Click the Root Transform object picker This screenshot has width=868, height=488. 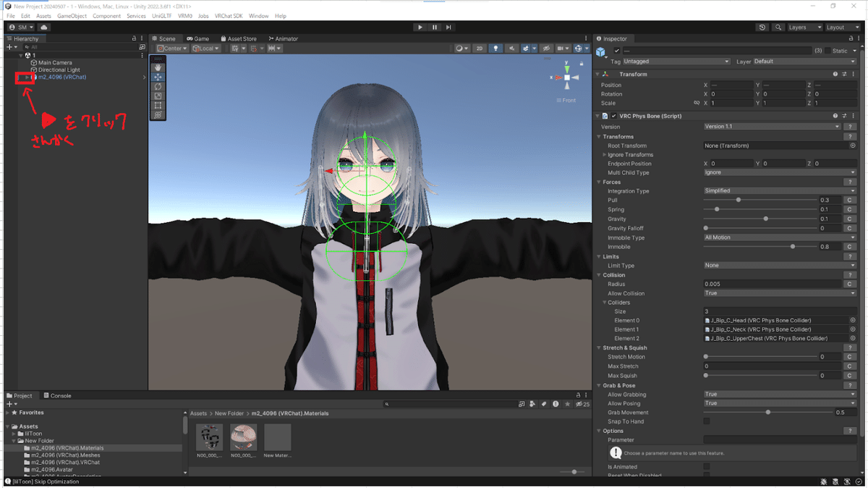coord(853,146)
